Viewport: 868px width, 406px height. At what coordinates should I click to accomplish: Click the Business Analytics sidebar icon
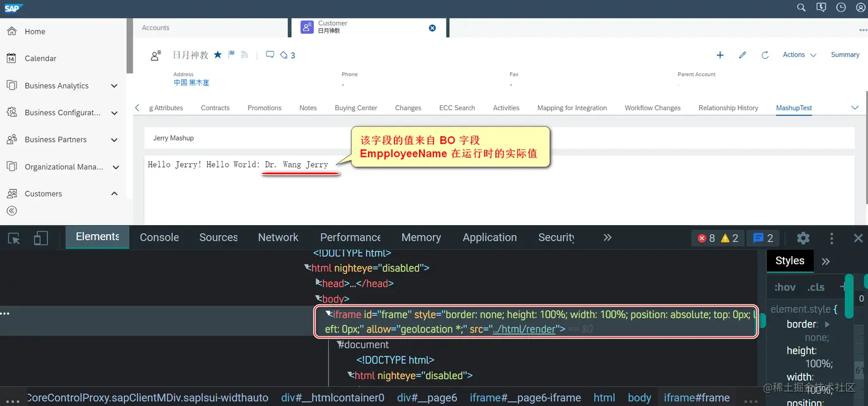click(11, 85)
